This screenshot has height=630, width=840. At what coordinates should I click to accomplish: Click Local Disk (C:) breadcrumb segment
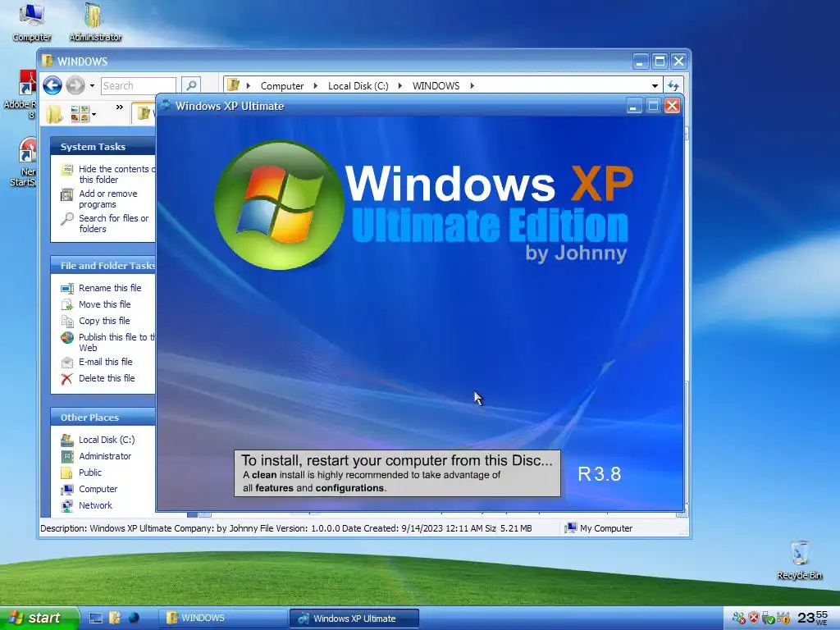click(x=358, y=85)
